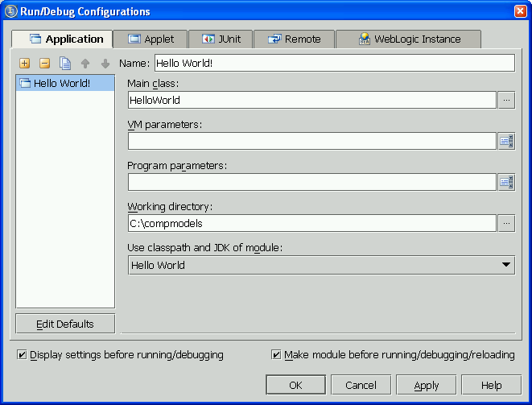Move the configuration up with the up arrow
Image resolution: width=532 pixels, height=405 pixels.
point(85,63)
